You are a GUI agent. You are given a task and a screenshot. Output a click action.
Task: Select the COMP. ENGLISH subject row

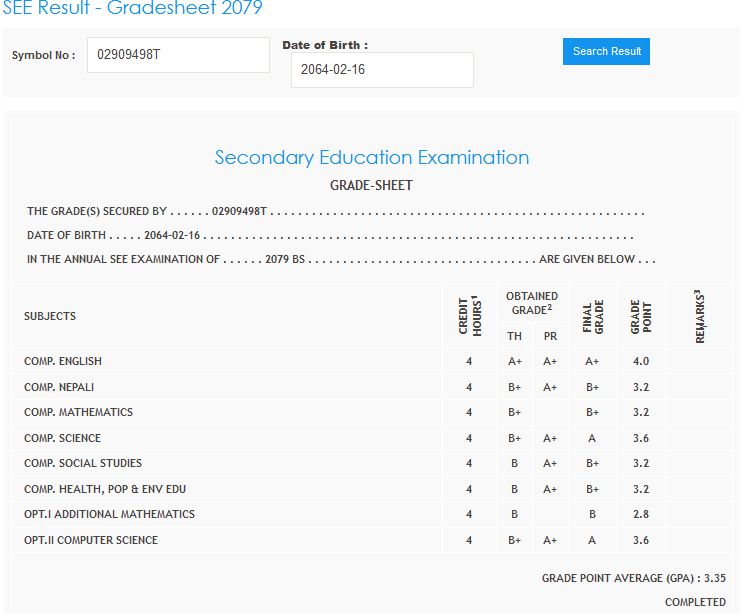pos(63,361)
